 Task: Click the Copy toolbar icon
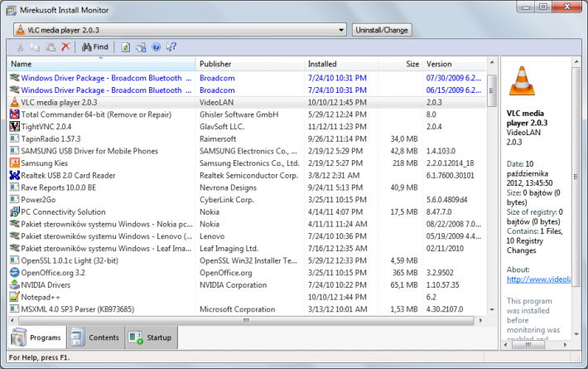36,47
